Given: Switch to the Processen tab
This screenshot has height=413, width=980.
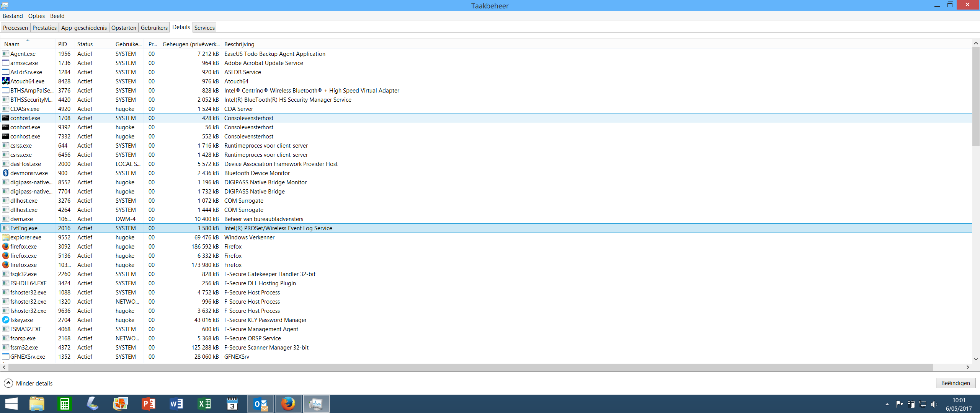Looking at the screenshot, I should [x=15, y=28].
